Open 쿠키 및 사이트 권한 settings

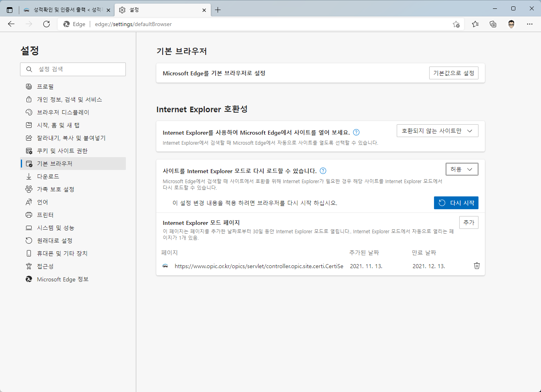tap(73, 151)
